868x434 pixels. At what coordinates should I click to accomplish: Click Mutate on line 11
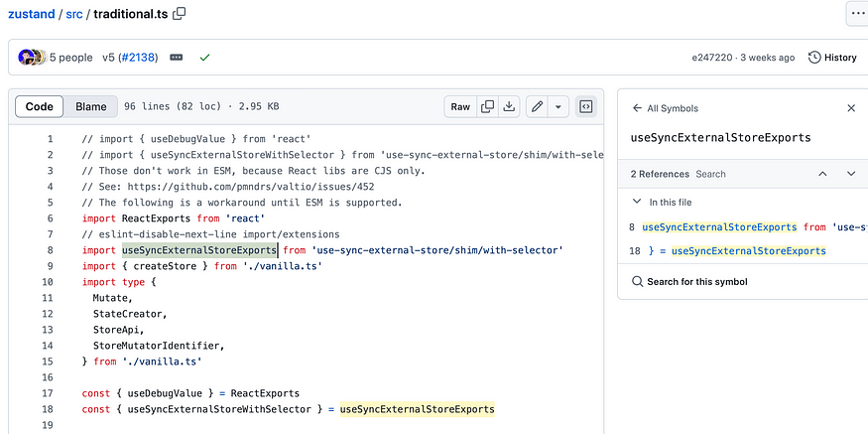coord(110,298)
